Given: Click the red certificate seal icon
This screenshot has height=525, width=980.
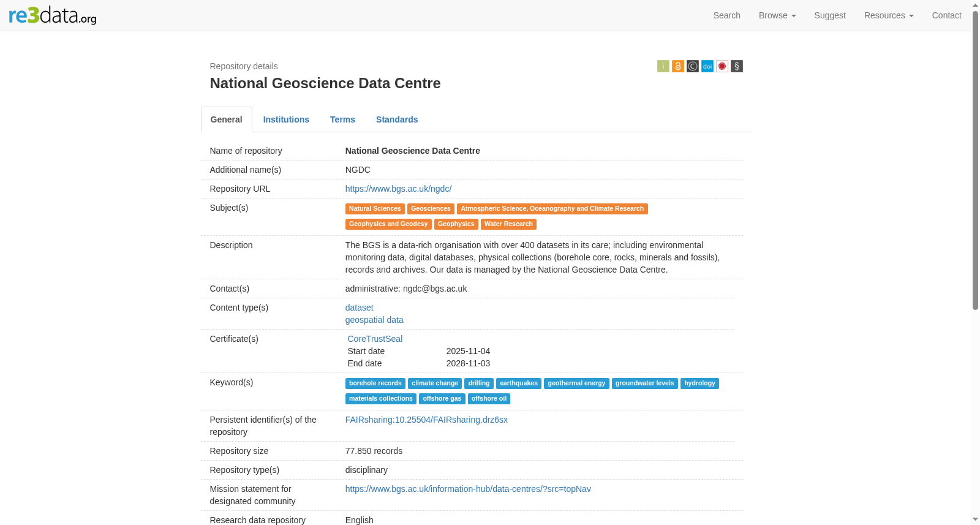Looking at the screenshot, I should (722, 66).
